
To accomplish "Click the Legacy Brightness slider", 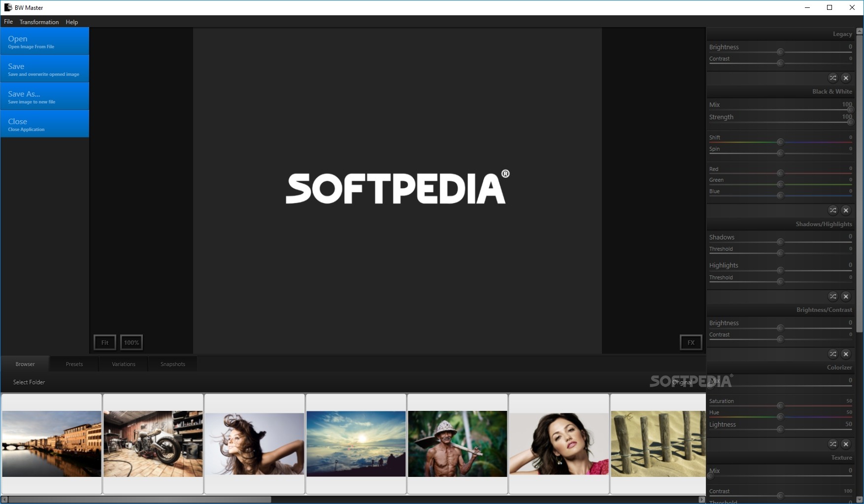I will (780, 52).
